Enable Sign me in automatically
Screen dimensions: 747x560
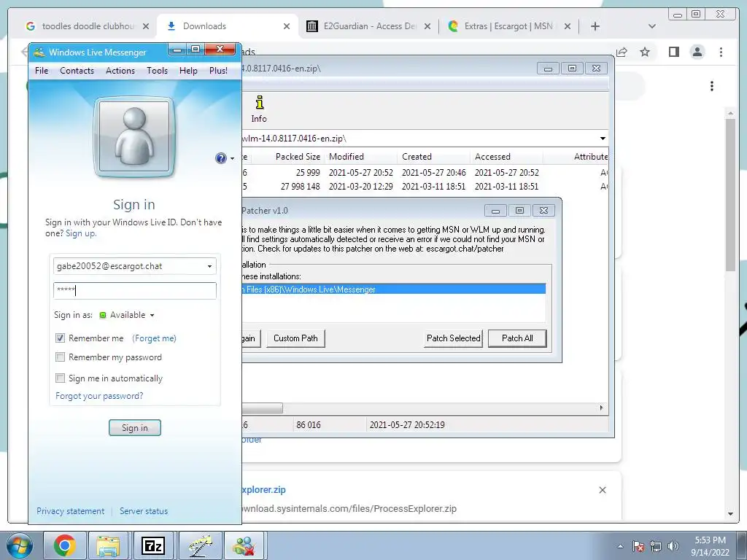(60, 378)
